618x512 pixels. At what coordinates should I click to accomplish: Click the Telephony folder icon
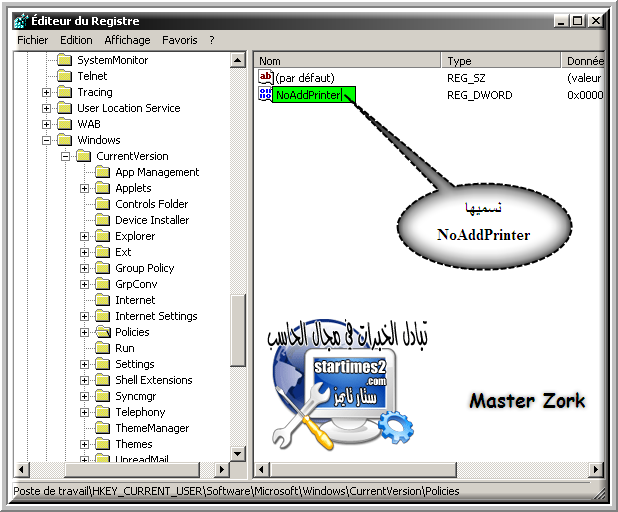[102, 412]
